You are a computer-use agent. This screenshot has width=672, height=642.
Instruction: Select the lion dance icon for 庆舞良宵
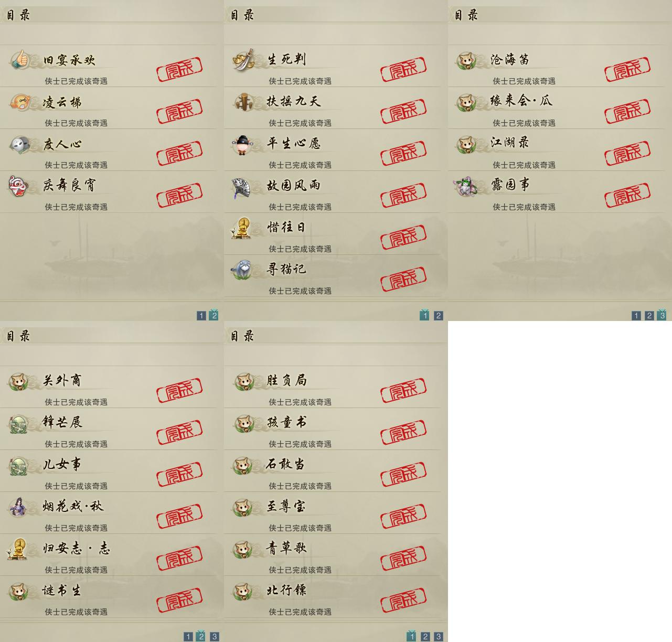pos(18,186)
